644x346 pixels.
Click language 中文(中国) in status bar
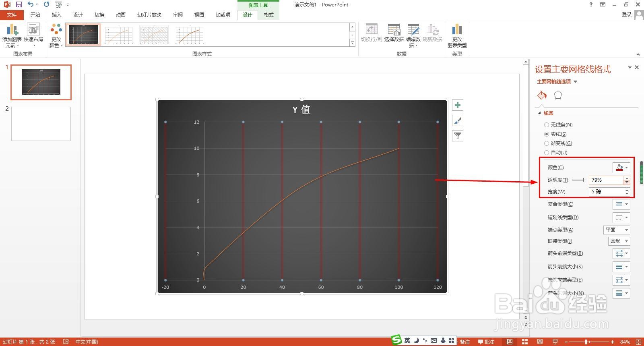point(87,342)
